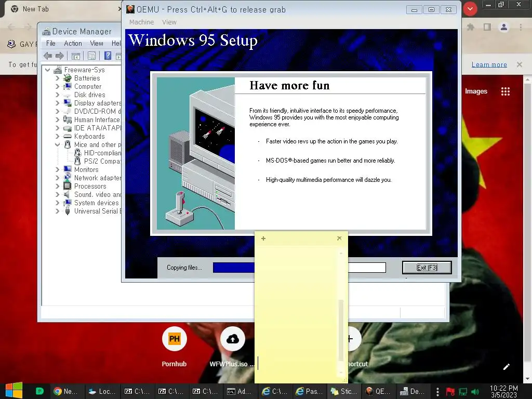Click the green app icon next to Start

pyautogui.click(x=39, y=391)
